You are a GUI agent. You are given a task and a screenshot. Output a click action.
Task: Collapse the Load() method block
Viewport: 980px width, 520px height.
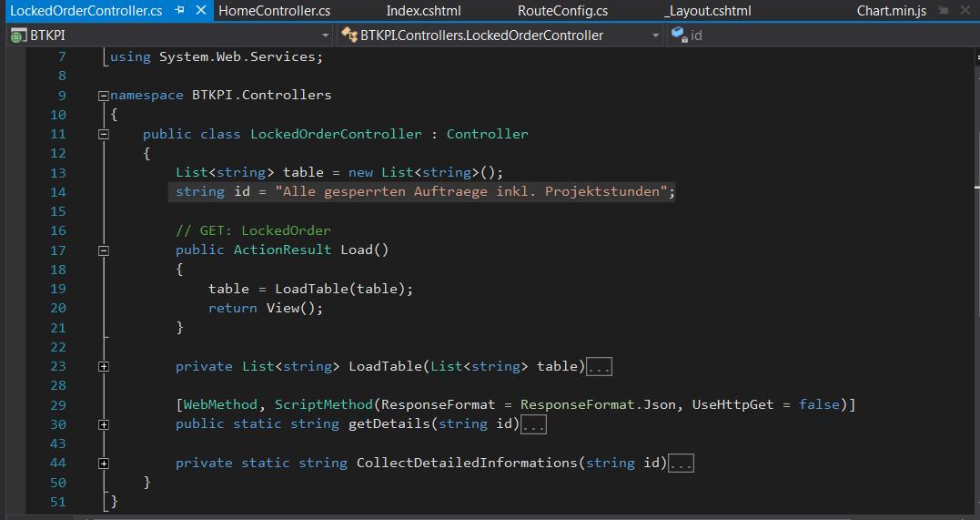coord(104,250)
